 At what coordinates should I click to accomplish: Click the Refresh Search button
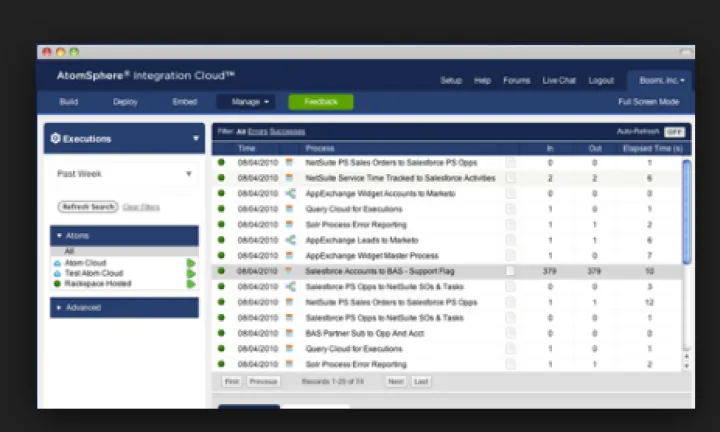coord(88,207)
